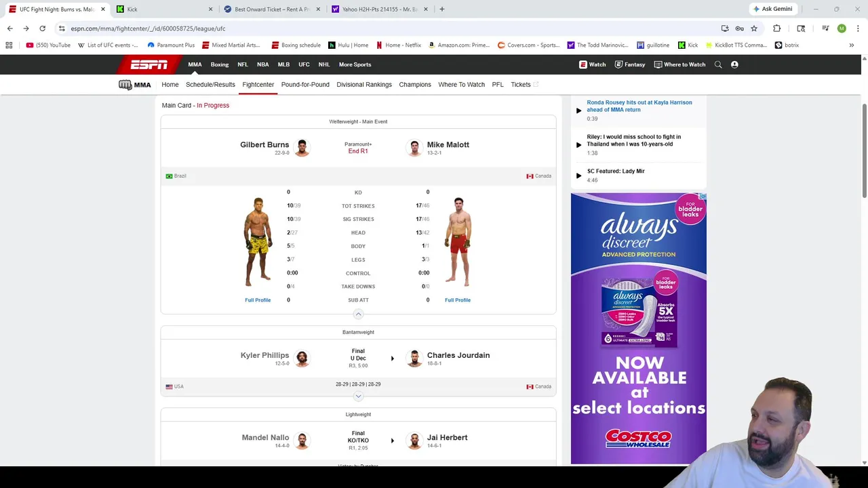Open Gilbert Burns name link

(264, 144)
